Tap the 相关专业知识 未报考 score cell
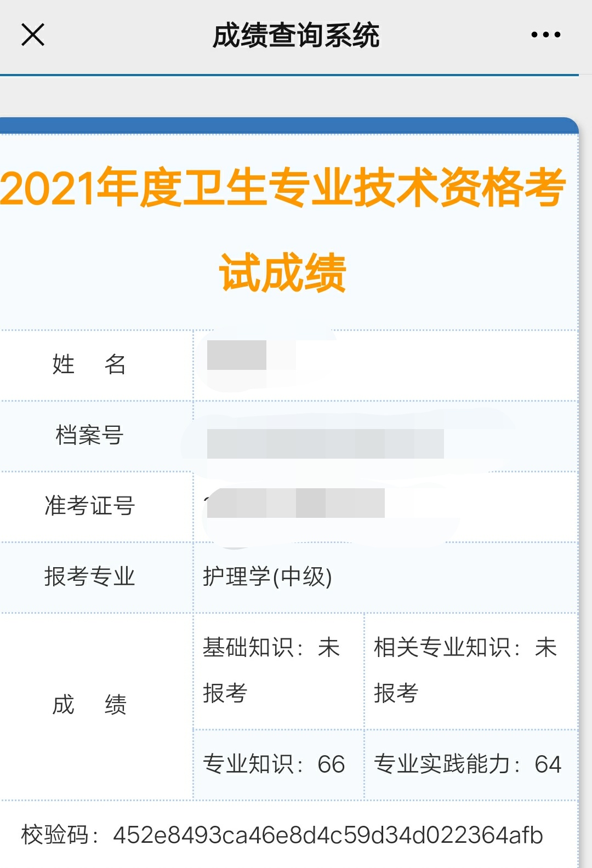The height and width of the screenshot is (868, 592). [469, 667]
